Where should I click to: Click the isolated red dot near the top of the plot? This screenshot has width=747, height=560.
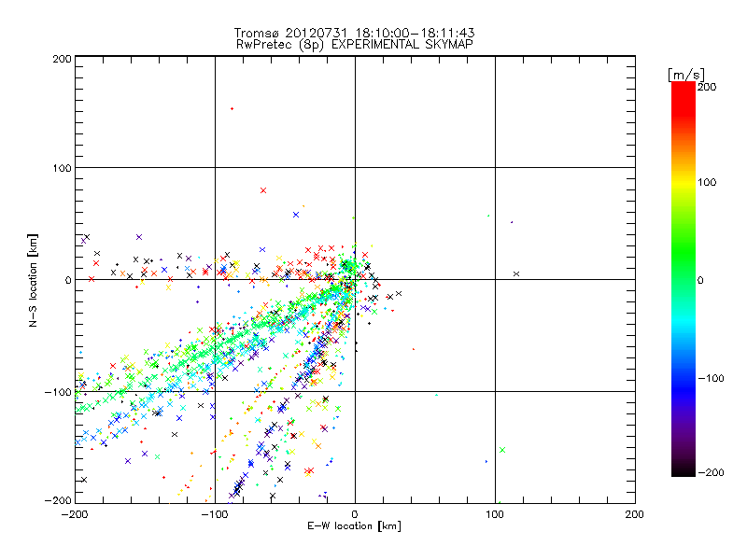coord(232,109)
